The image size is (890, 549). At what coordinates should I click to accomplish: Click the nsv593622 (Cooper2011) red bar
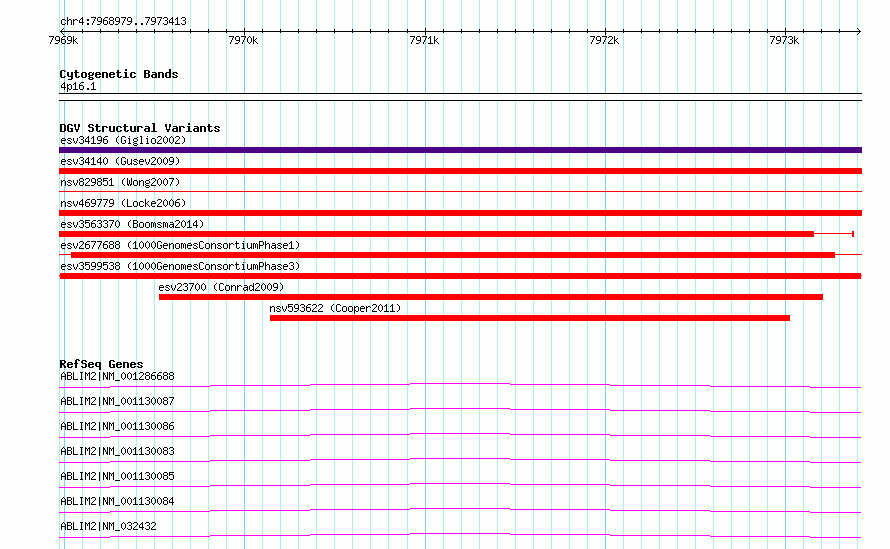[530, 318]
